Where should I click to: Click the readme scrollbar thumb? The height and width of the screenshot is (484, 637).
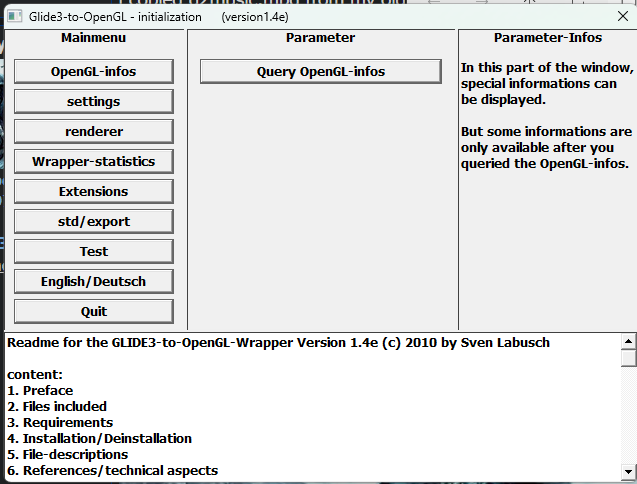click(628, 358)
